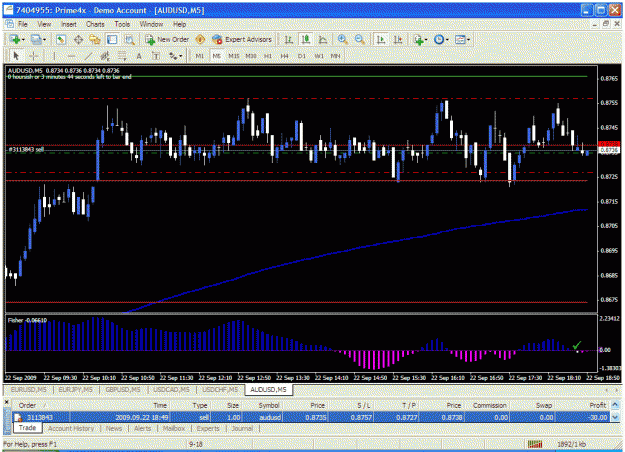Screen dimensions: 625x452
Task: Open the Account History terminal tab
Action: 71,428
